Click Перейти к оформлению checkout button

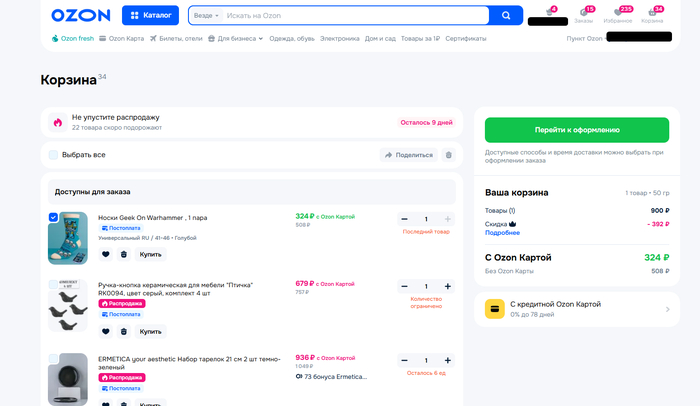[x=577, y=130]
